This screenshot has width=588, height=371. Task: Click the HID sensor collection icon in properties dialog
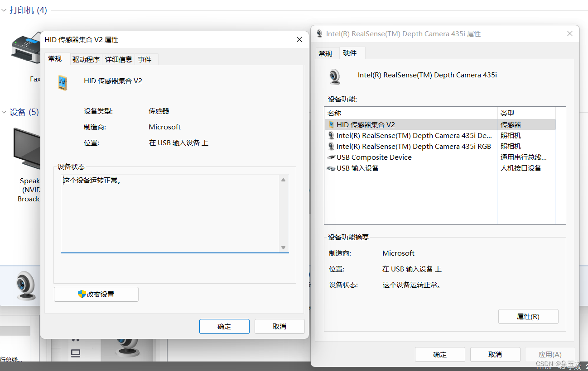pos(63,82)
